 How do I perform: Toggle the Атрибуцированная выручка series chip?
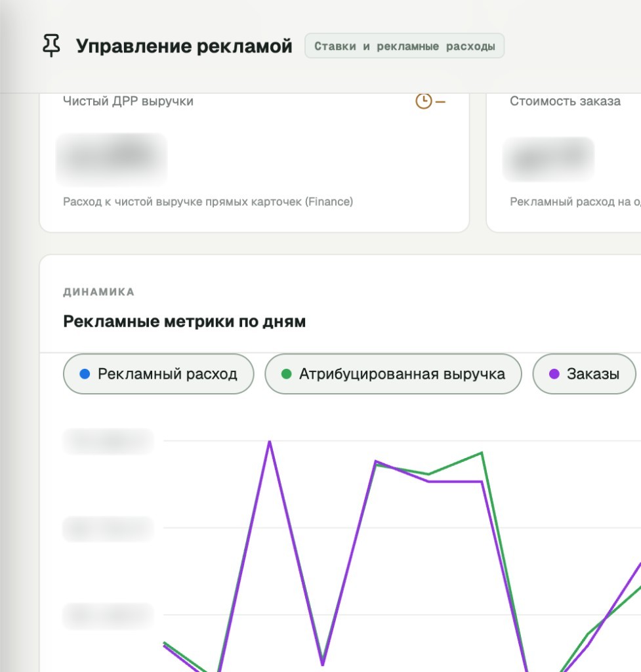393,373
